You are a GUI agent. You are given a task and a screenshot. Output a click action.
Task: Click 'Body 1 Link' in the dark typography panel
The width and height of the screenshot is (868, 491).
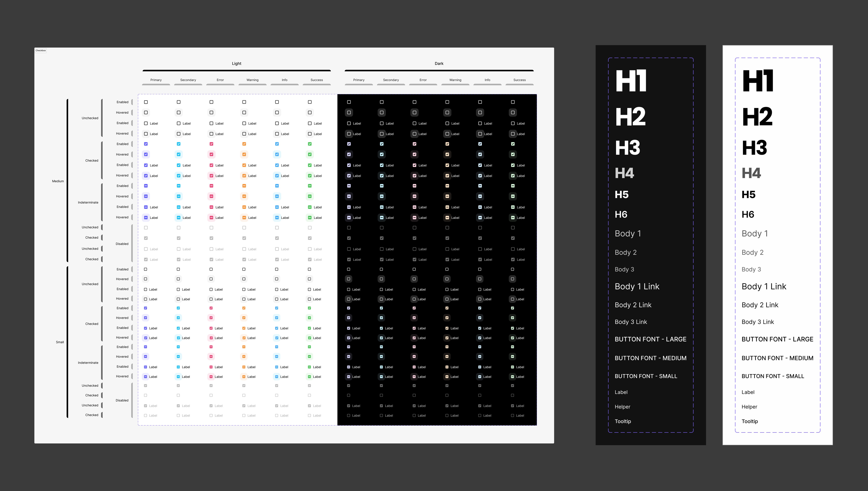637,286
